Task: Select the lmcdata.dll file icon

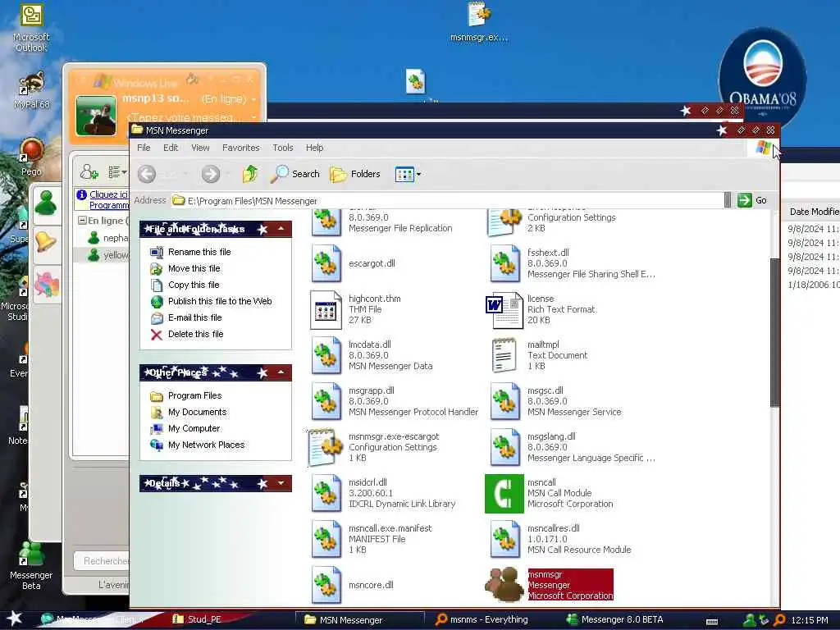Action: point(326,355)
